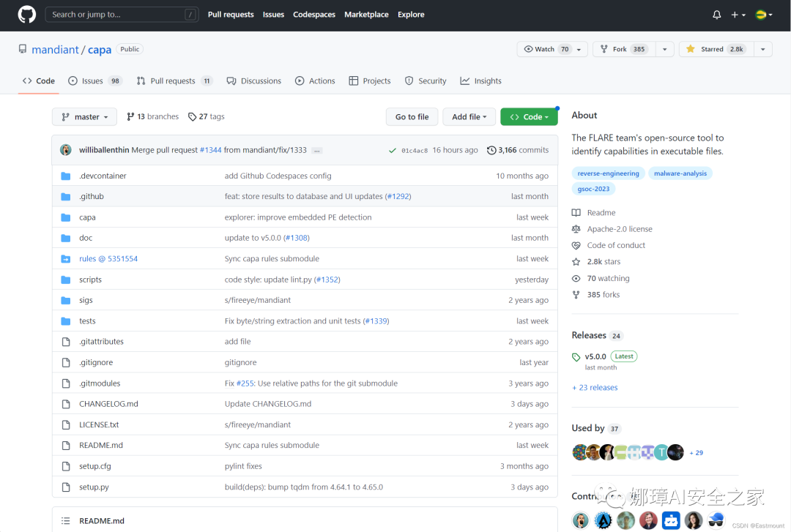Viewport: 791px width, 532px height.
Task: Click the setup.py file icon
Action: (x=66, y=487)
